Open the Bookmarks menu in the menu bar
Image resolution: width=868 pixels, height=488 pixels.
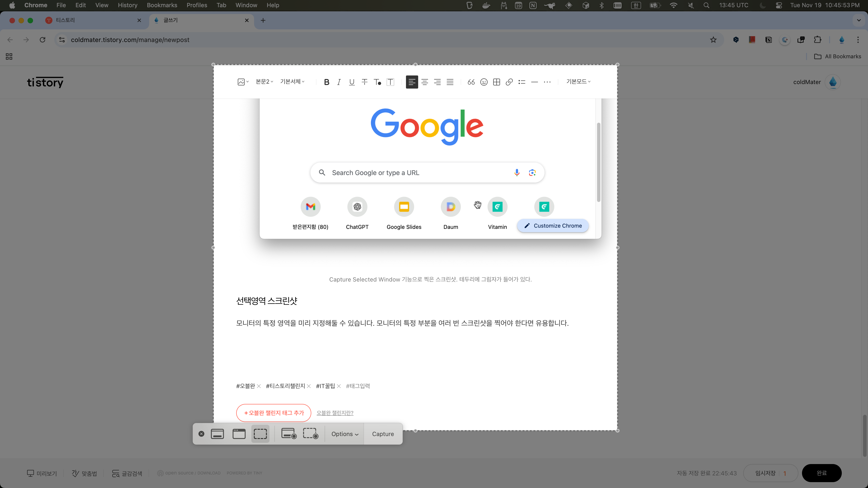click(162, 5)
